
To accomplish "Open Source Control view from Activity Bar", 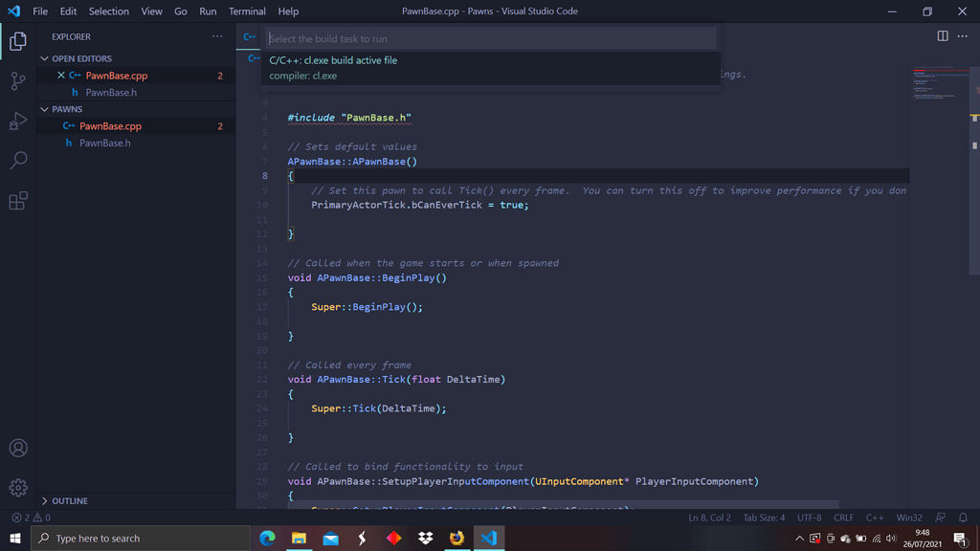I will tap(17, 81).
